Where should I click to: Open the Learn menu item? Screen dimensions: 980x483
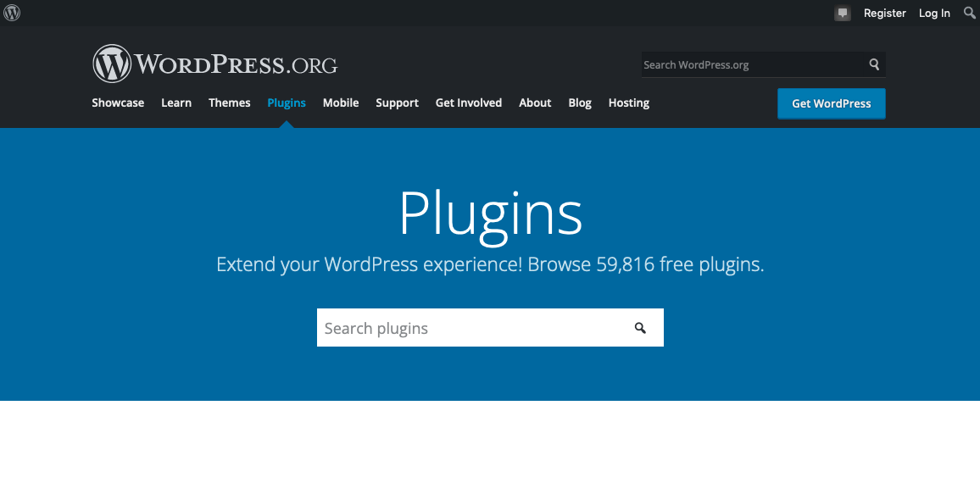(x=176, y=103)
